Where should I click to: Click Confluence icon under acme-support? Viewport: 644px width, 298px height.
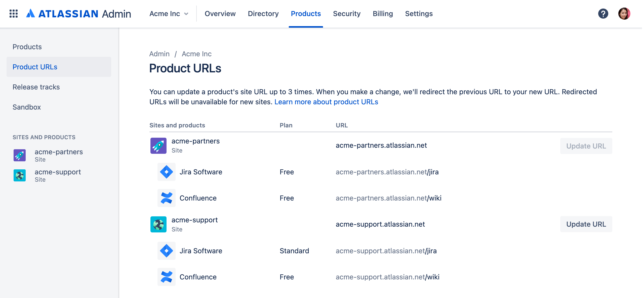click(166, 277)
